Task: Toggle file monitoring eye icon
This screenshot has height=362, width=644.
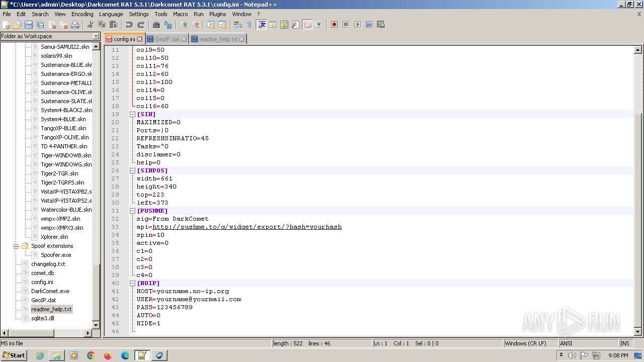Action: tap(319, 25)
